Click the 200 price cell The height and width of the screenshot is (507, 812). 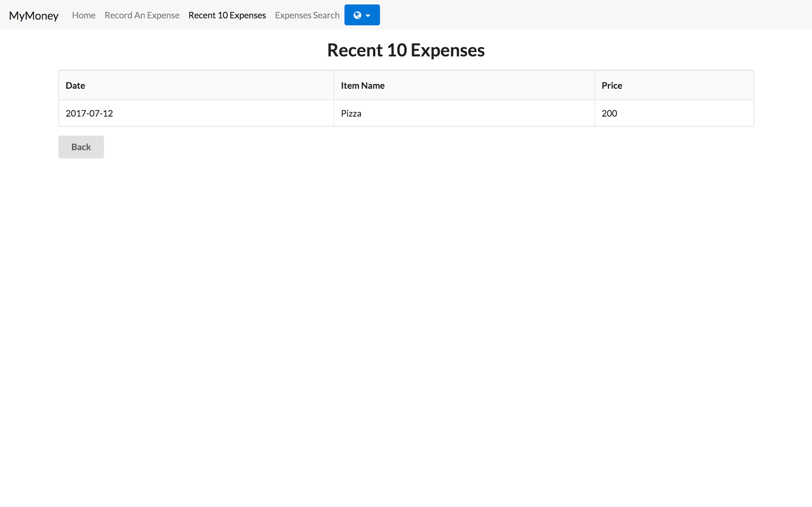(609, 113)
